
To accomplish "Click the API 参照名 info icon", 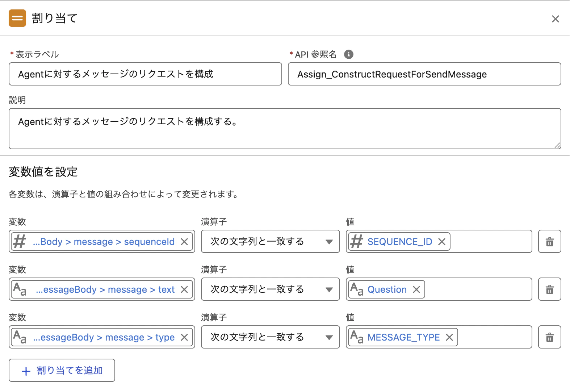I will 348,54.
